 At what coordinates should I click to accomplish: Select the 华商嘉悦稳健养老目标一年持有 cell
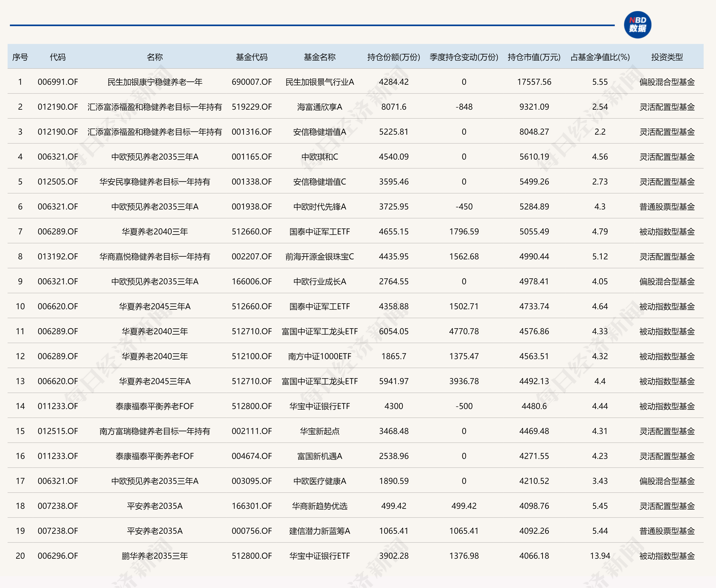[155, 257]
